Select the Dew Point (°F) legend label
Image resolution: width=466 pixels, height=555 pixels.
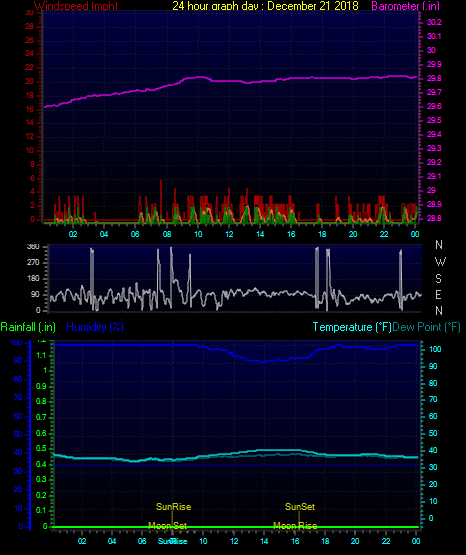(426, 327)
